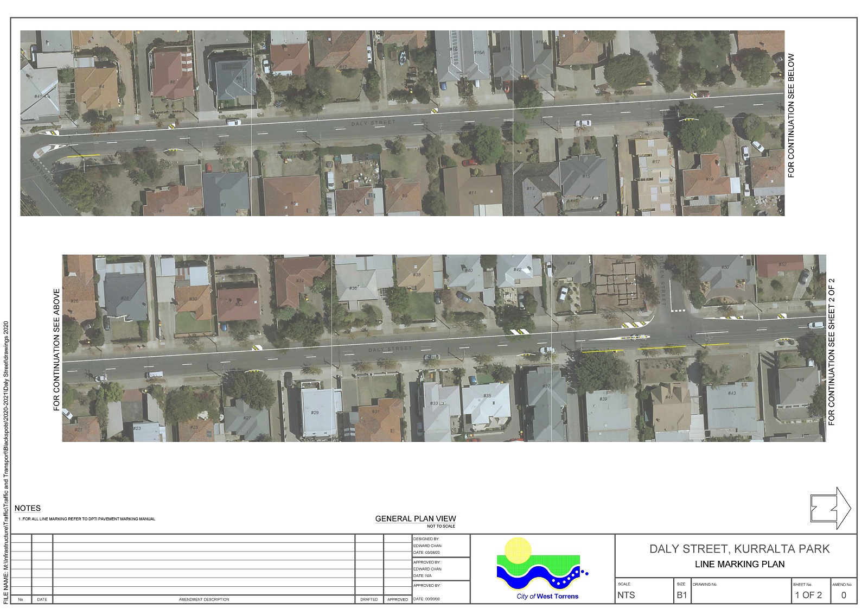The image size is (868, 614).
Task: Click house number '#42'
Action: 518,270
